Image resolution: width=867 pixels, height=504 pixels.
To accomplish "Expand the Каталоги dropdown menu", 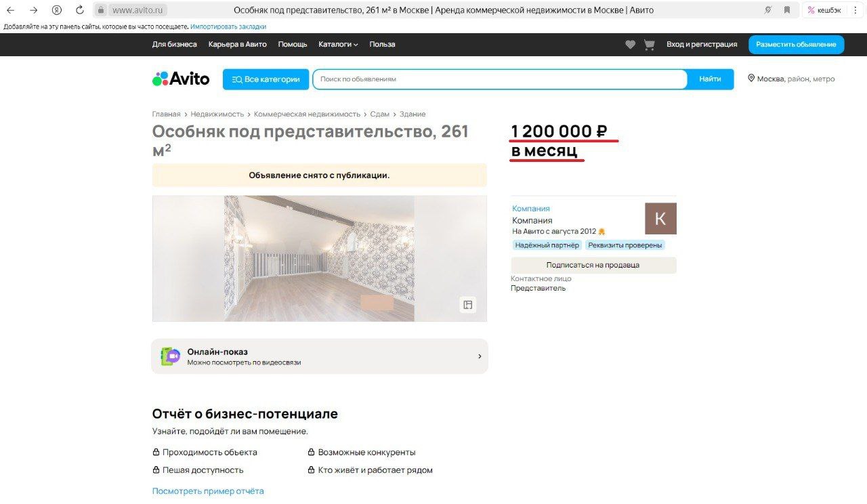I will pyautogui.click(x=339, y=45).
